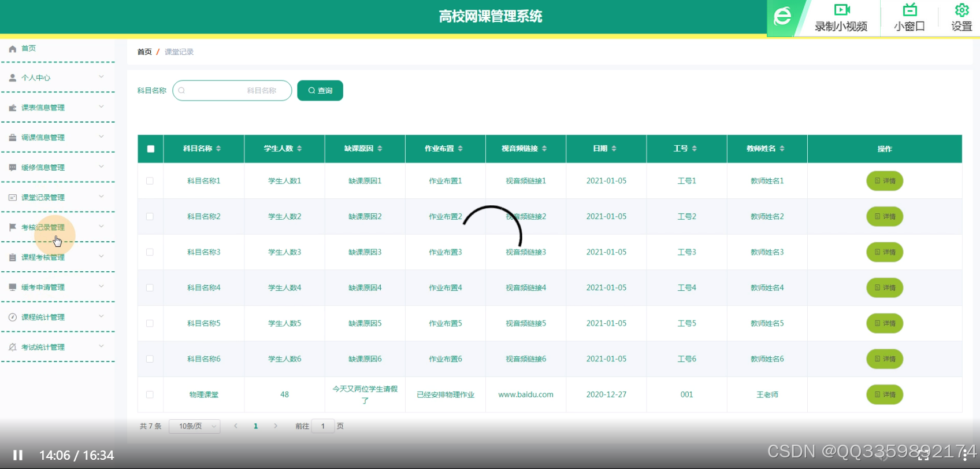Screen dimensions: 980x469
Task: Click 首页 breadcrumb link
Action: pyautogui.click(x=144, y=52)
